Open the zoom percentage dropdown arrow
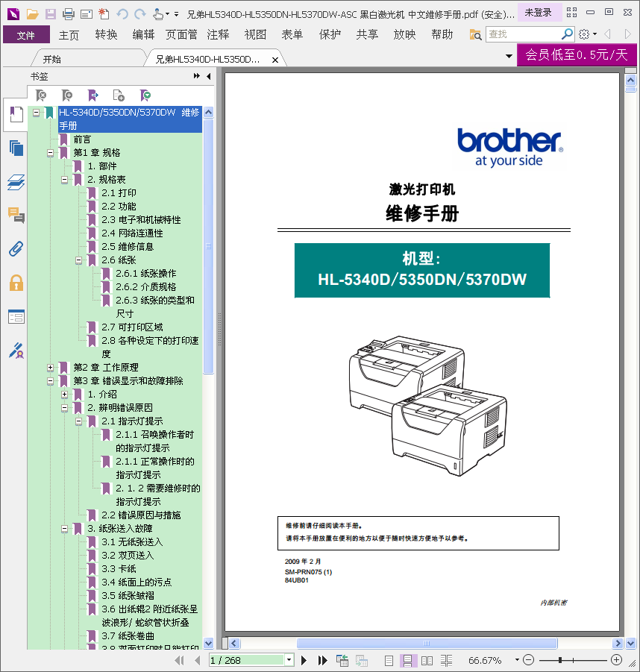Image resolution: width=640 pixels, height=672 pixels. (517, 660)
